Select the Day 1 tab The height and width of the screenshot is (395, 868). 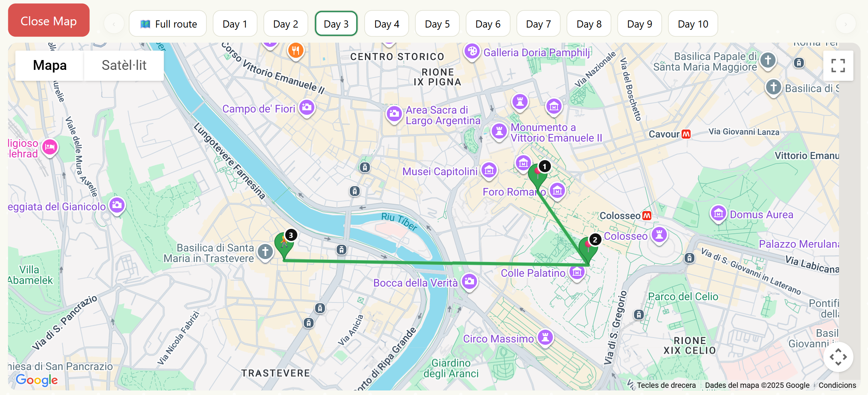click(x=235, y=23)
